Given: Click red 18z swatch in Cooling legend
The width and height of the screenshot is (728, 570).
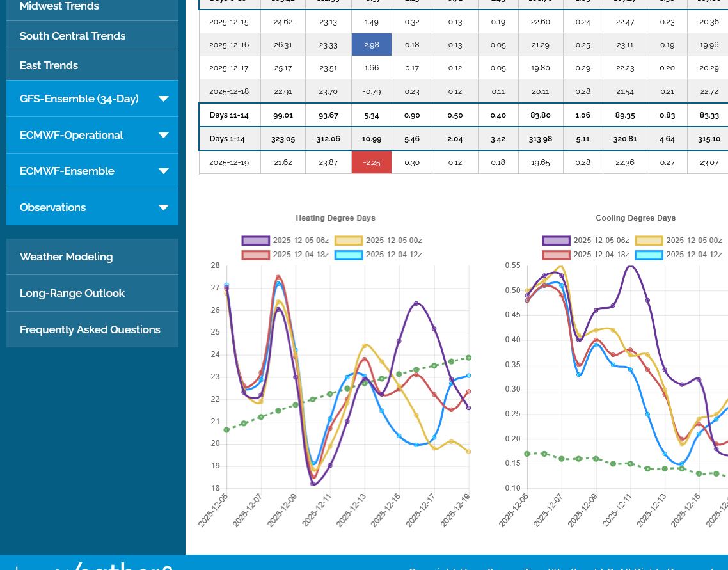Looking at the screenshot, I should pyautogui.click(x=556, y=255).
